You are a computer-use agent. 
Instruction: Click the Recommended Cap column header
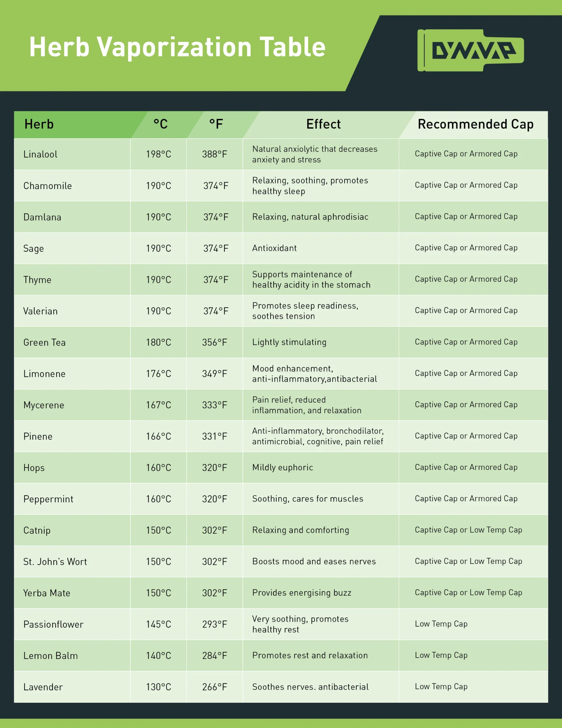[x=475, y=124]
